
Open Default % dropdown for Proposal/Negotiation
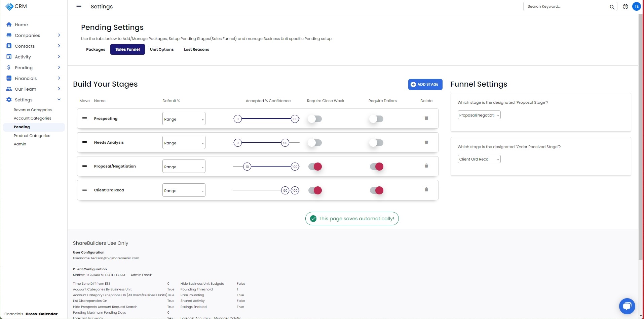pyautogui.click(x=184, y=166)
